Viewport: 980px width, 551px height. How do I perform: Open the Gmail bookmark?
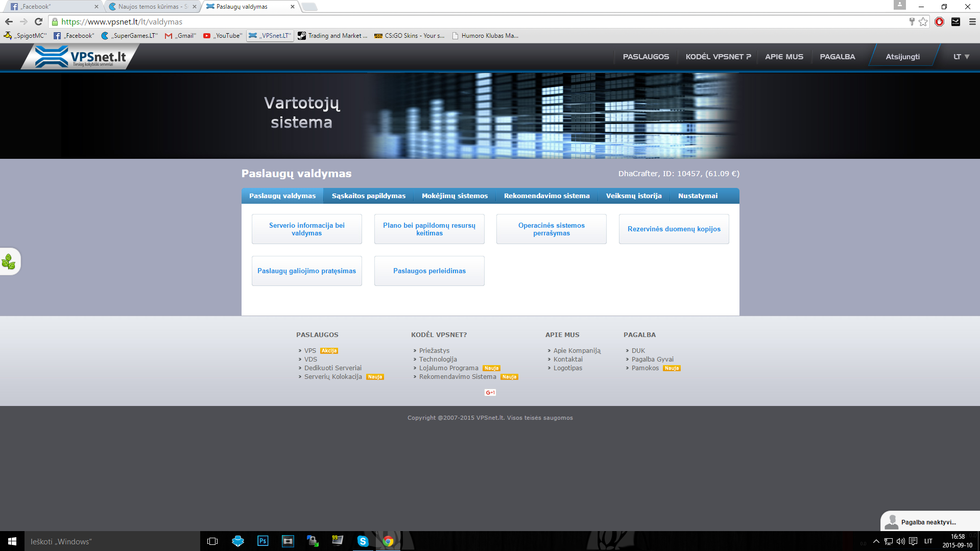pyautogui.click(x=180, y=36)
